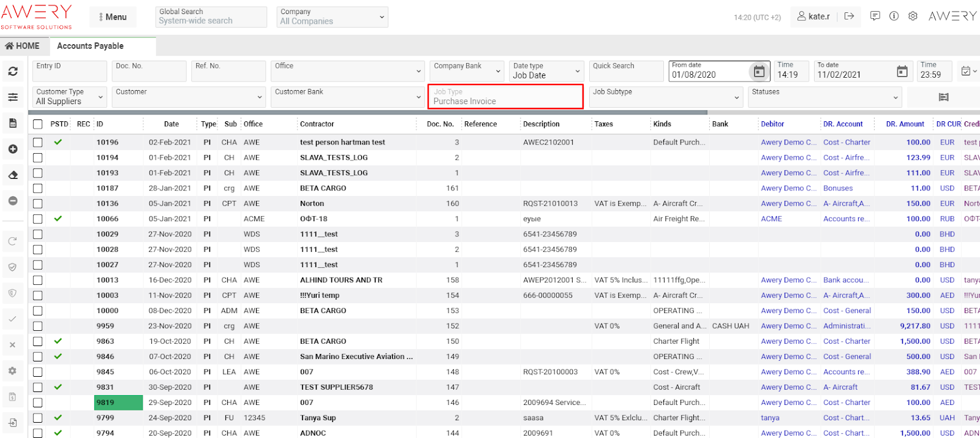The image size is (980, 438).
Task: Click the Debitor column header link
Action: coord(772,124)
